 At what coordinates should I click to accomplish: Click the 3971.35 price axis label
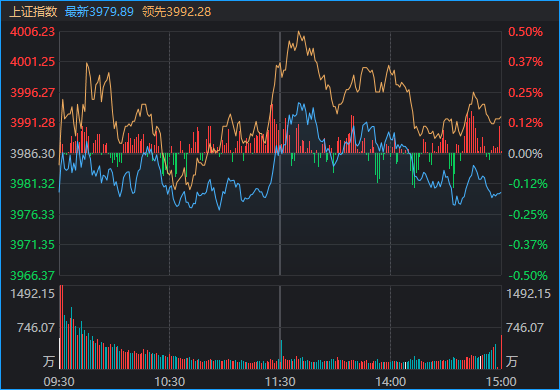[x=32, y=245]
